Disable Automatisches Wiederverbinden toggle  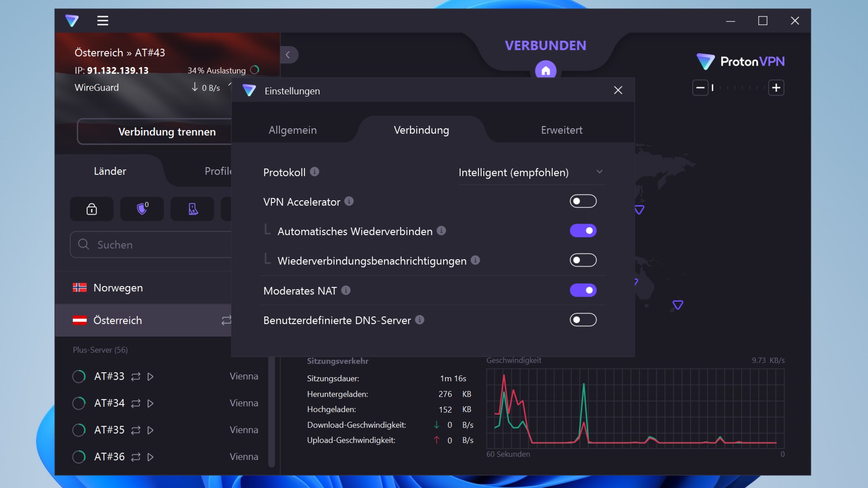(x=583, y=231)
